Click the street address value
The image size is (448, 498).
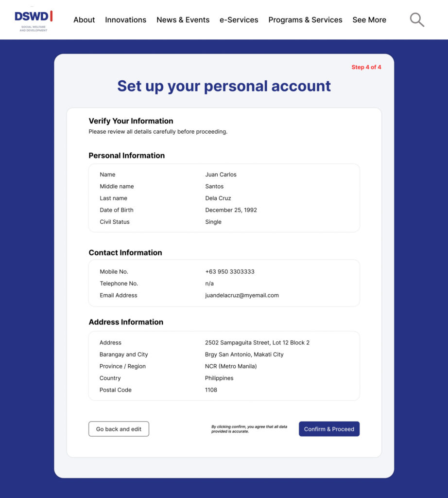[257, 343]
